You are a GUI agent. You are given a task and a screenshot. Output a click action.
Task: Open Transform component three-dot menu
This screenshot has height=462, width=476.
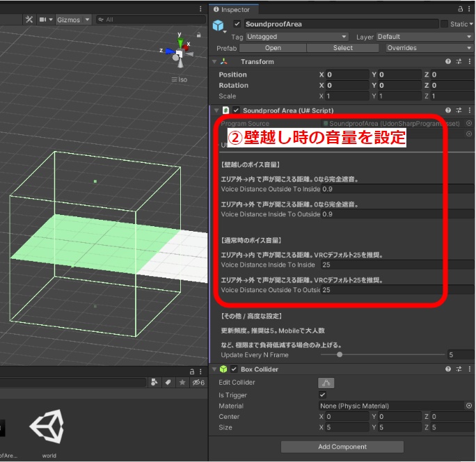[x=469, y=61]
